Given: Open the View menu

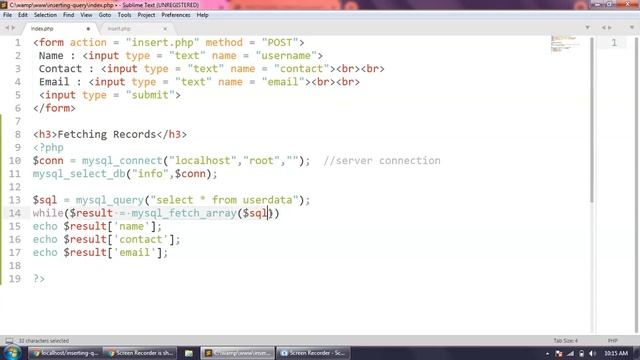Looking at the screenshot, I should 86,15.
